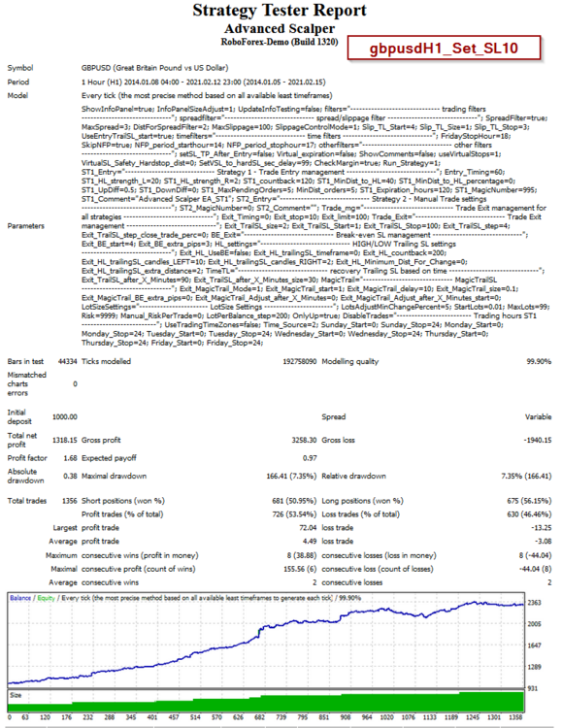
Task: Select the maximal drawdown value 166.41 (7.35%)
Action: pyautogui.click(x=291, y=476)
